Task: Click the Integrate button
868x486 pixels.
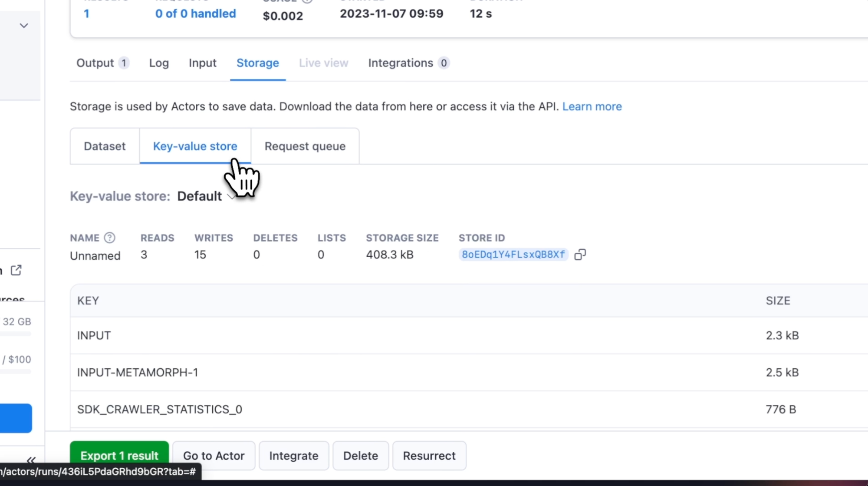Action: pos(294,456)
